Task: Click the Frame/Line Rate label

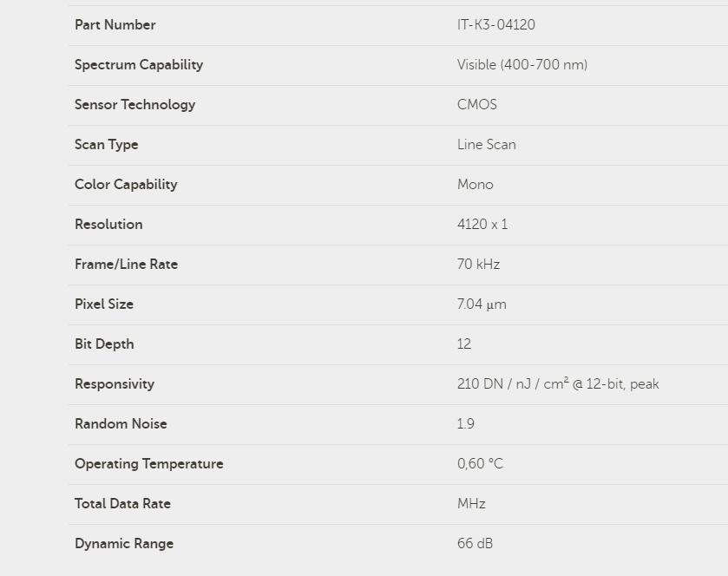Action: coord(126,265)
